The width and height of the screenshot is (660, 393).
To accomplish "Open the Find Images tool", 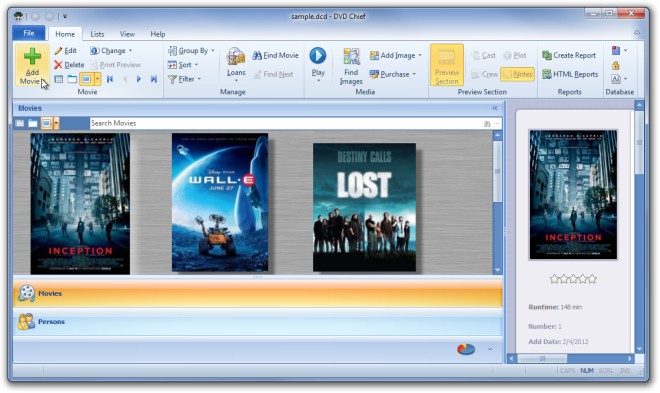I will [351, 66].
